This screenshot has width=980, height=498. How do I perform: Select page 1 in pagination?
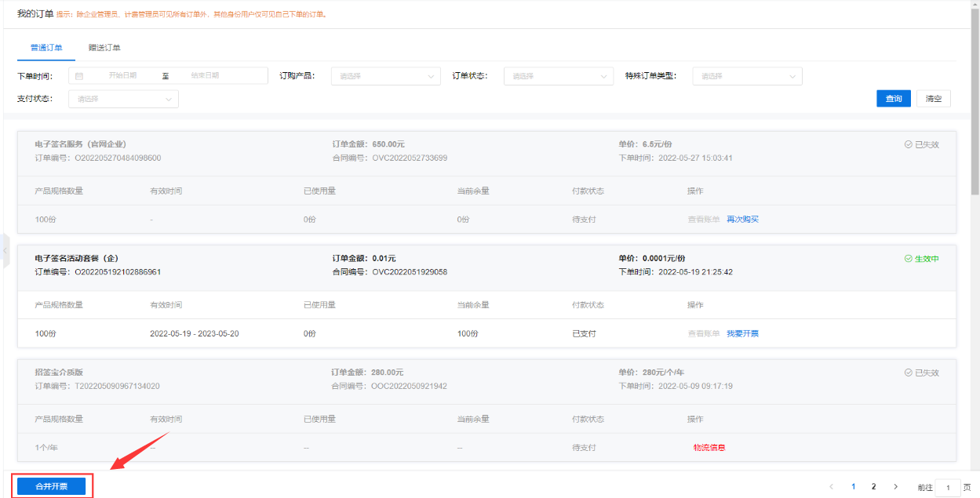pos(854,486)
